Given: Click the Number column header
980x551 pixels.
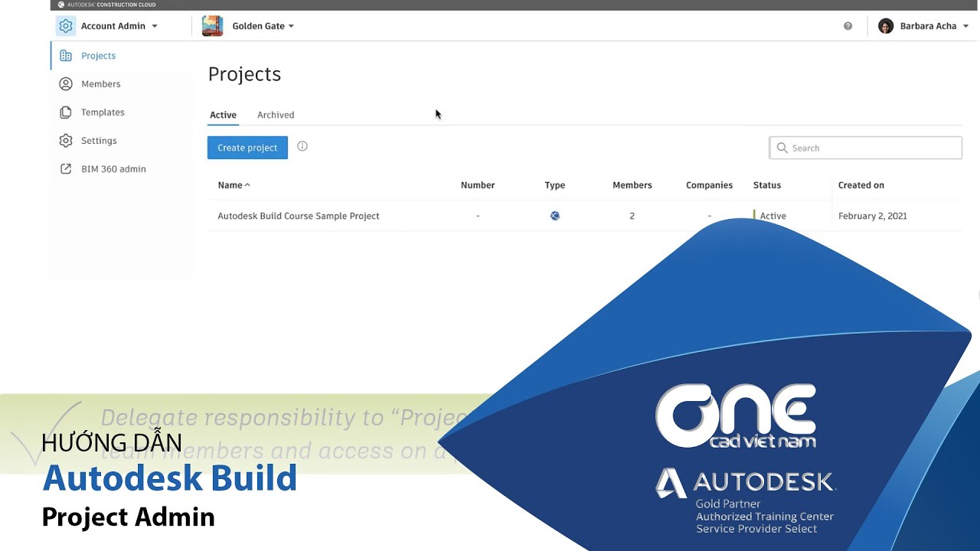Looking at the screenshot, I should click(x=478, y=185).
